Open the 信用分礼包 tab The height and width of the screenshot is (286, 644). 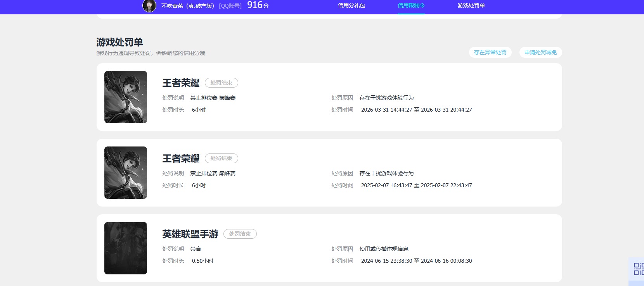tap(351, 6)
